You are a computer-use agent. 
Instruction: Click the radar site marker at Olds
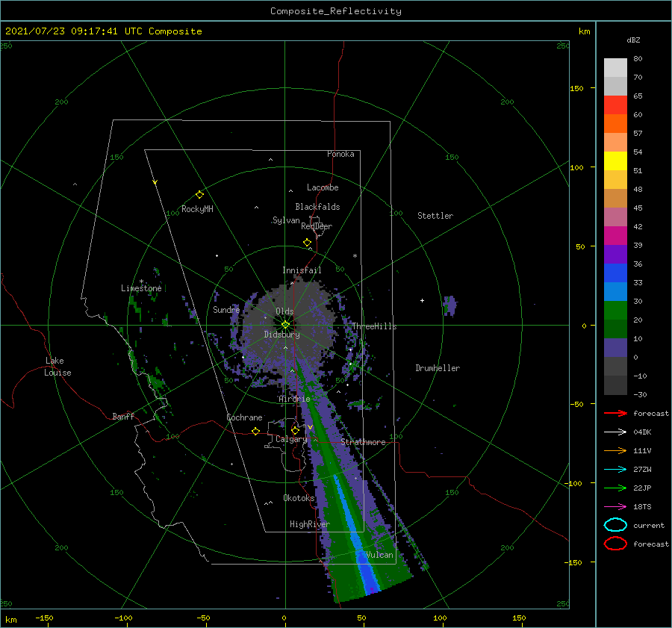pos(285,325)
